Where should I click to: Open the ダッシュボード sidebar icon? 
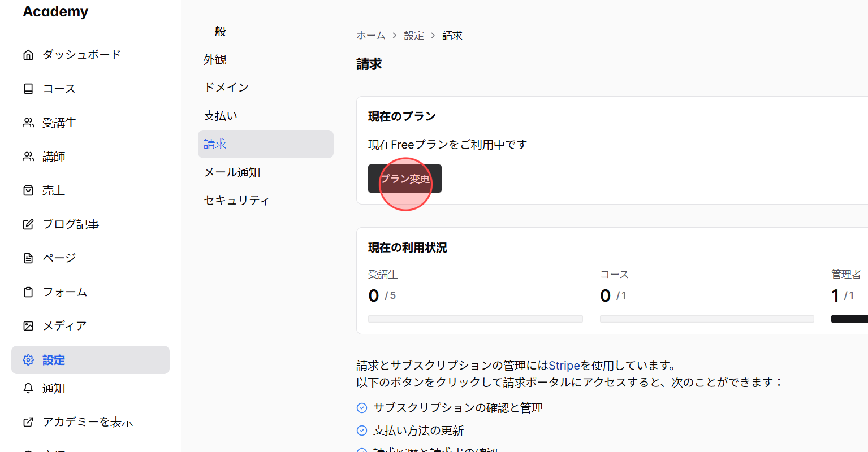coord(28,54)
